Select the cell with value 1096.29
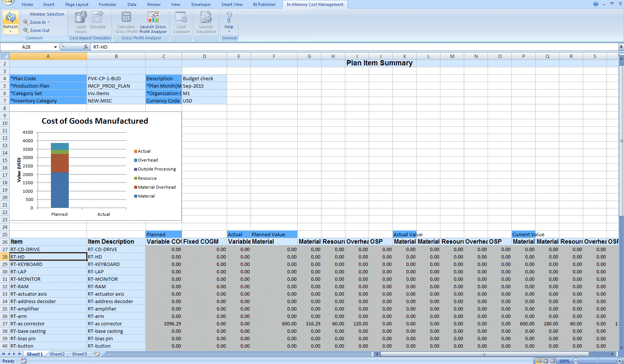 (164, 324)
